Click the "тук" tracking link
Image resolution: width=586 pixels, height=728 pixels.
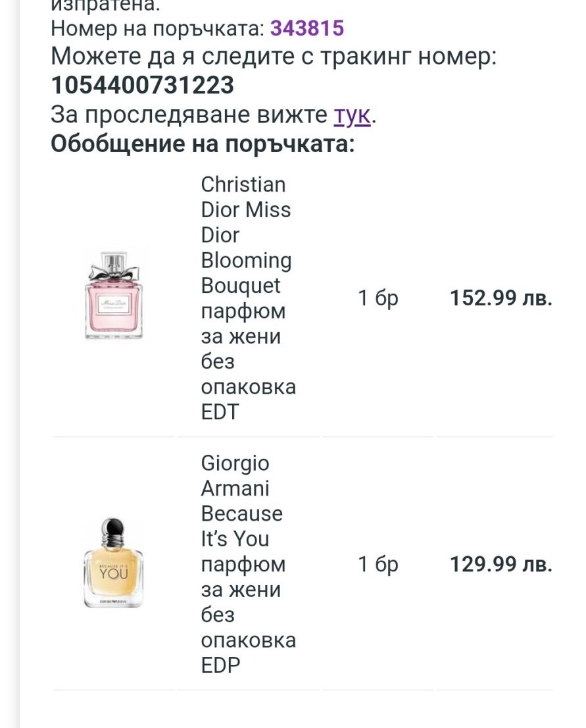point(353,115)
